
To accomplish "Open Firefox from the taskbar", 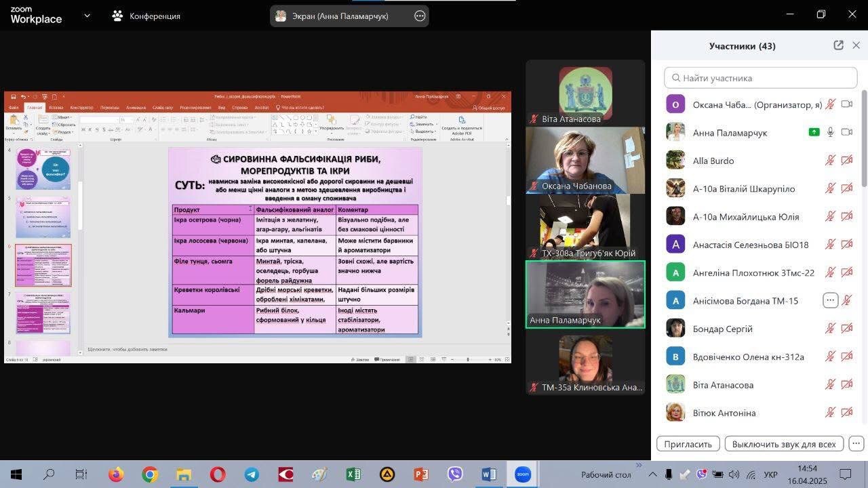I will pos(116,474).
